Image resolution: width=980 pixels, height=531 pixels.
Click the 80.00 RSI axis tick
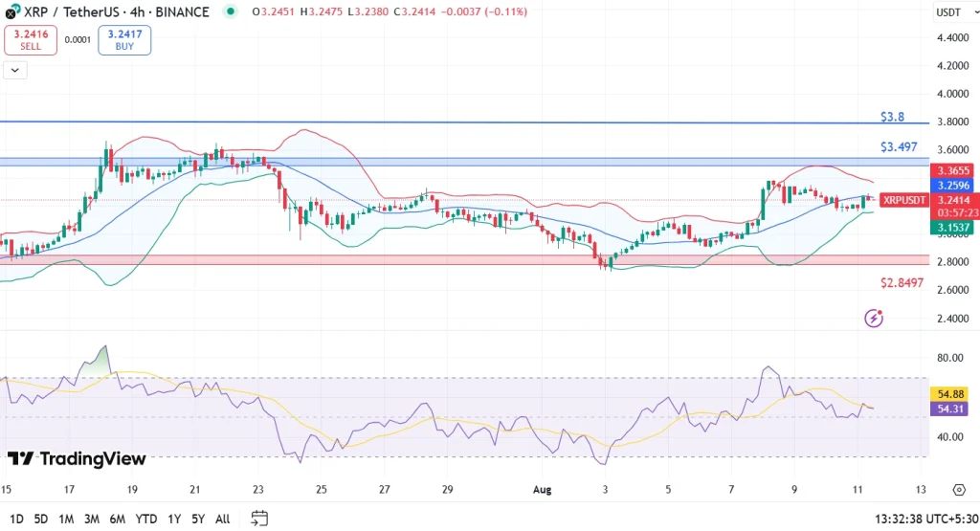[950, 358]
